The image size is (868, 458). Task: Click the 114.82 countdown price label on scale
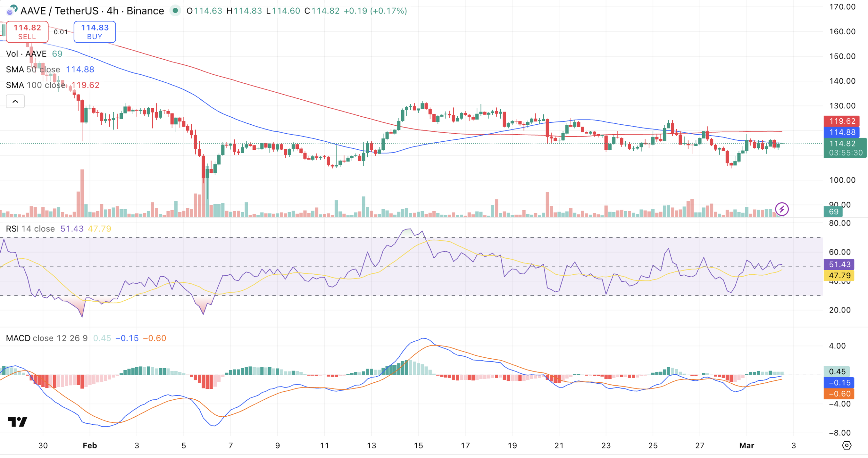point(843,148)
